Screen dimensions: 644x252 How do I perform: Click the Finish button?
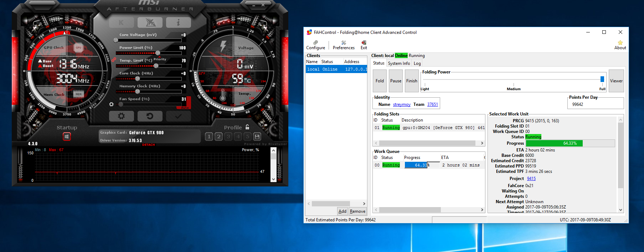tap(412, 81)
